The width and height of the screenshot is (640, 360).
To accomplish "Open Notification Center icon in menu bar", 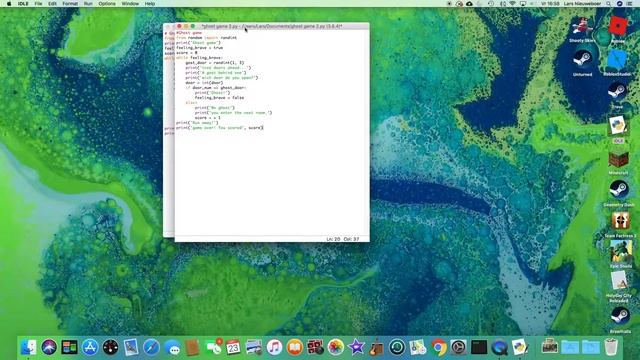I will (630, 4).
